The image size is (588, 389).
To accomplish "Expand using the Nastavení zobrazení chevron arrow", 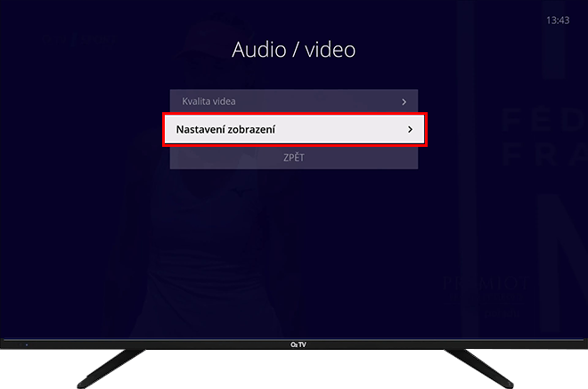I will [410, 129].
